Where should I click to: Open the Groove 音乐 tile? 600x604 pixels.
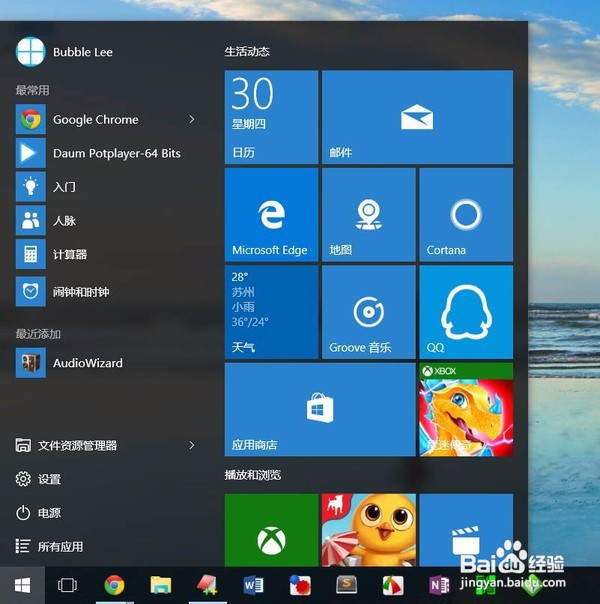point(369,312)
